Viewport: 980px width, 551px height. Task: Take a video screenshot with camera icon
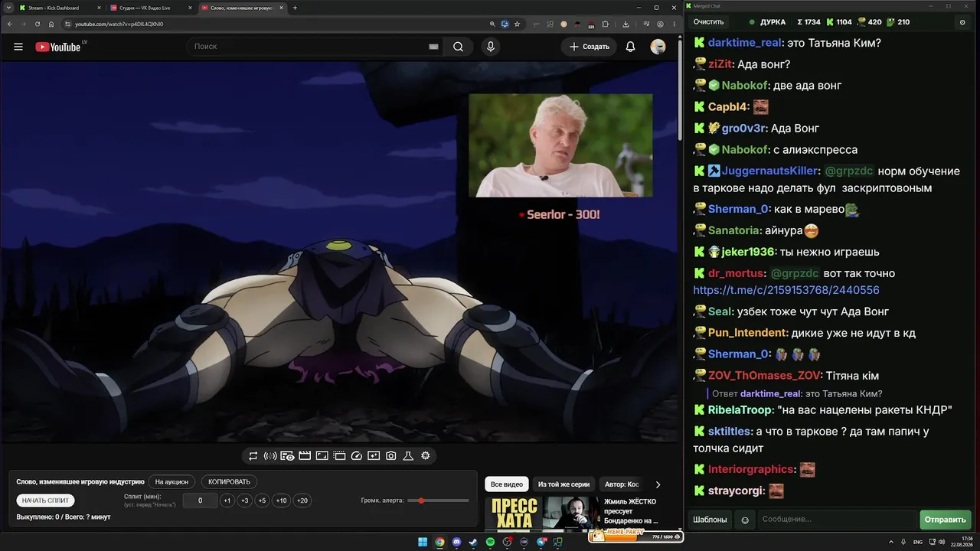[391, 456]
